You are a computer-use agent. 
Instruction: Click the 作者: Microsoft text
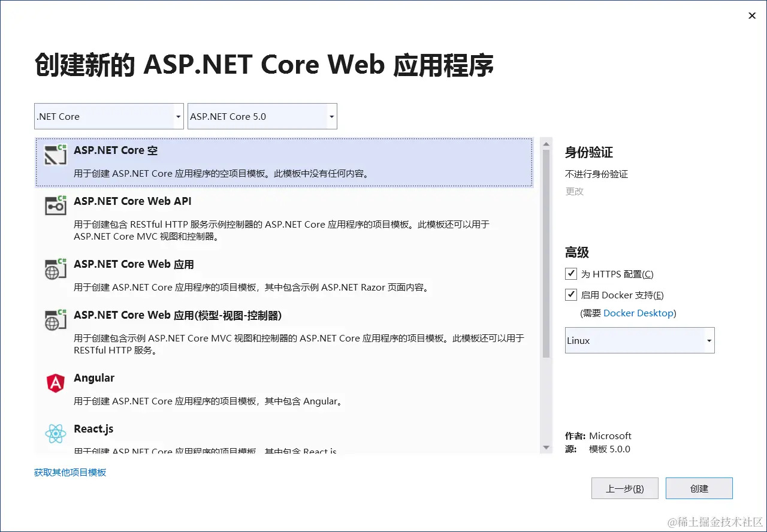(x=598, y=436)
